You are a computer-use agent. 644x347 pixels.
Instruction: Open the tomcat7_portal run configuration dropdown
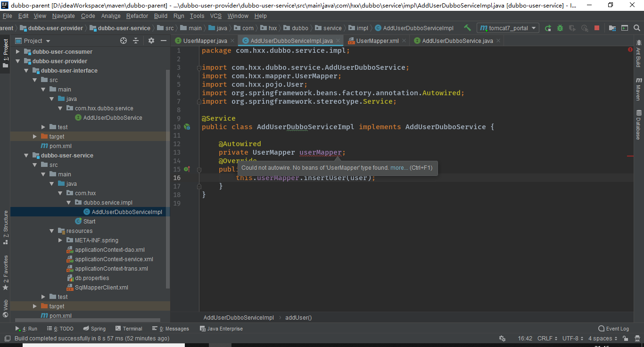coord(508,28)
